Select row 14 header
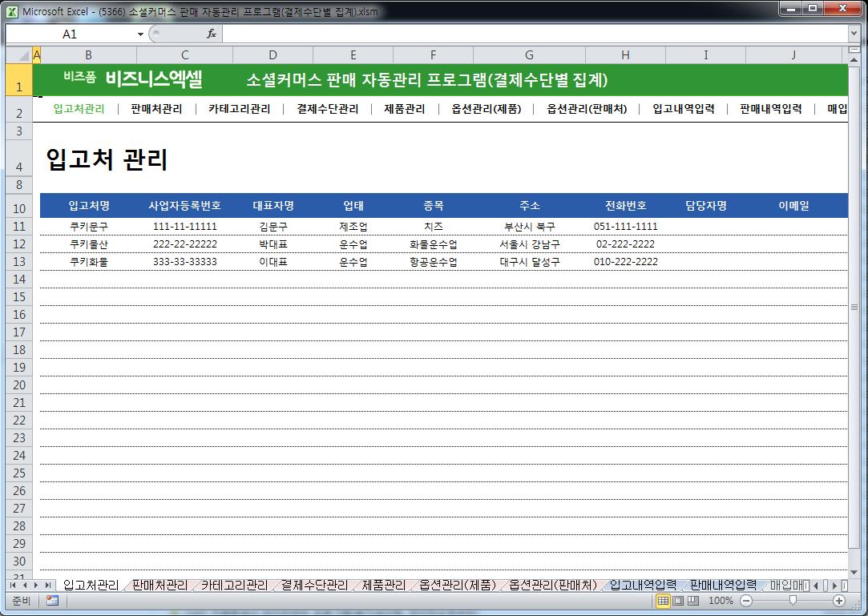This screenshot has height=616, width=868. point(18,279)
